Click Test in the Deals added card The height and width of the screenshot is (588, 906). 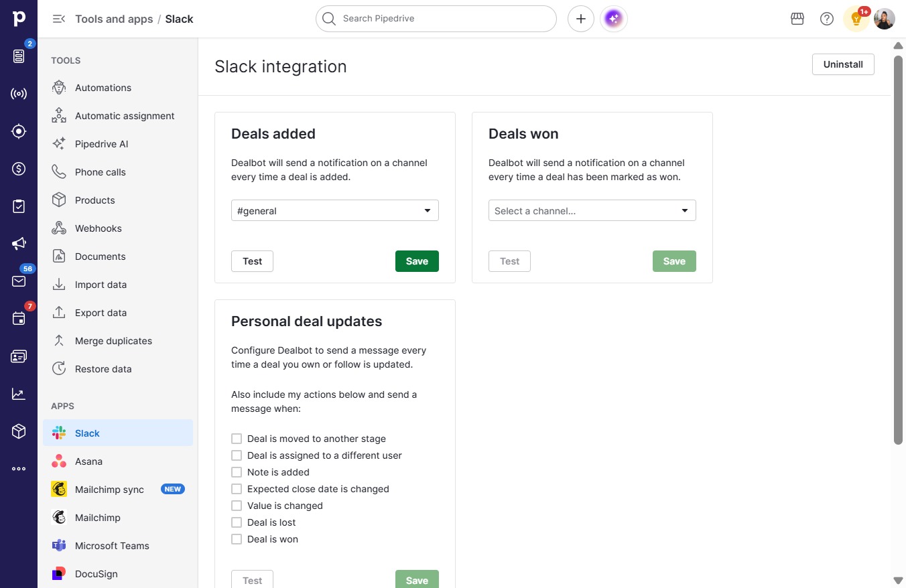click(252, 261)
